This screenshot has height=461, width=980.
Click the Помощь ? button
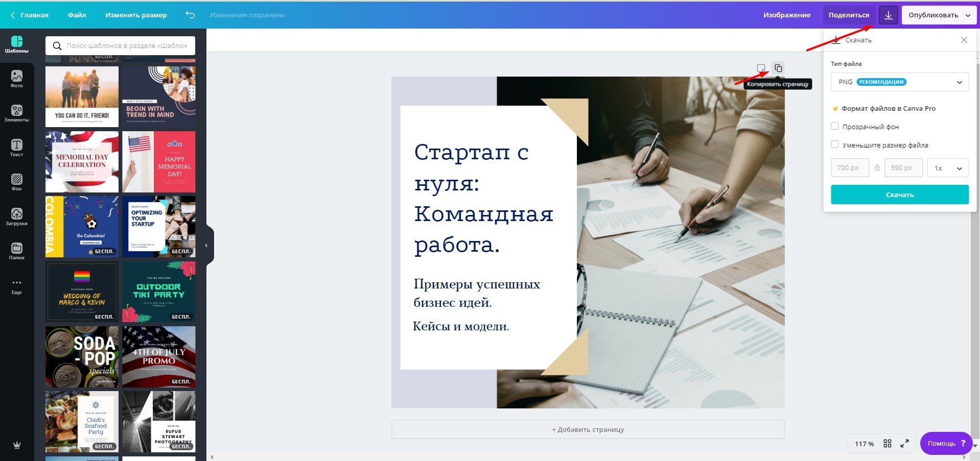point(946,443)
